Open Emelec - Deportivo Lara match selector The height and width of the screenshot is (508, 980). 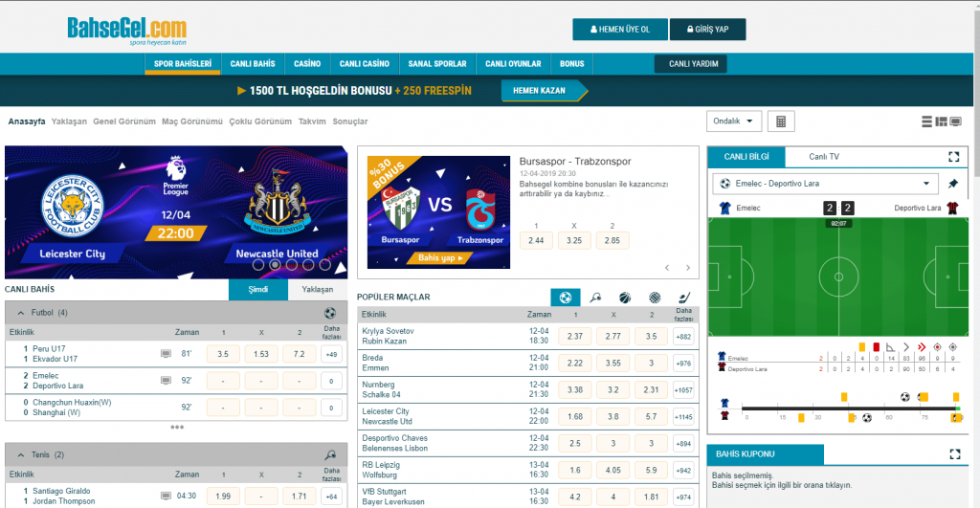click(x=825, y=184)
